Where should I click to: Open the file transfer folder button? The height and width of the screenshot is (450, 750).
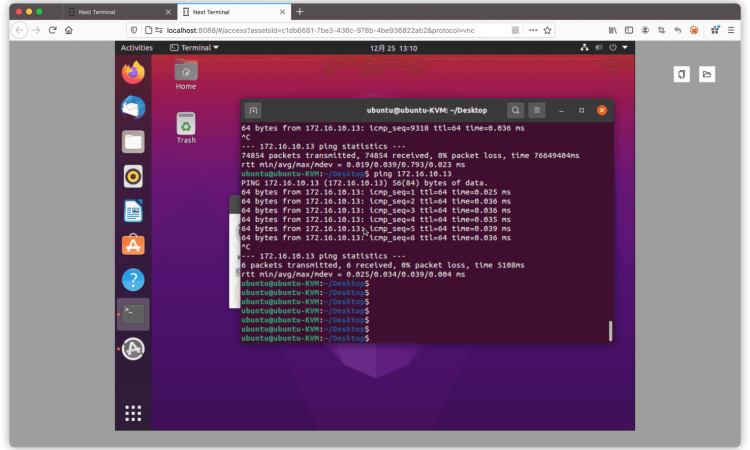point(706,74)
